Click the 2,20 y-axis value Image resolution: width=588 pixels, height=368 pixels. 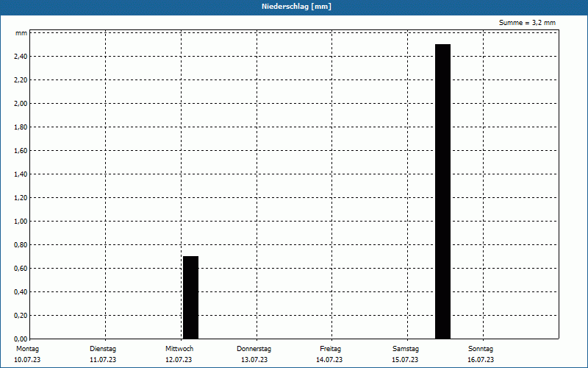21,80
